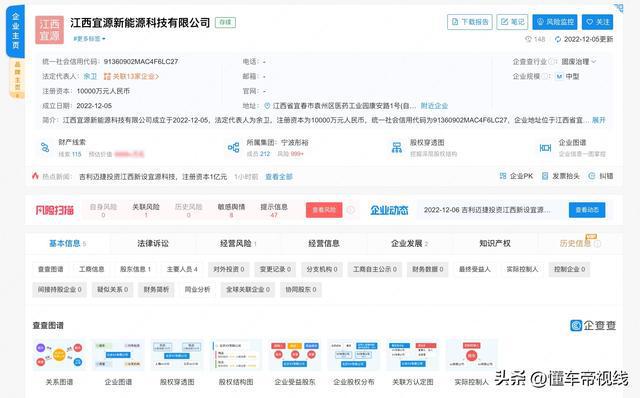640x398 pixels.
Task: Select the 股东信息 sub-tab
Action: coord(135,269)
